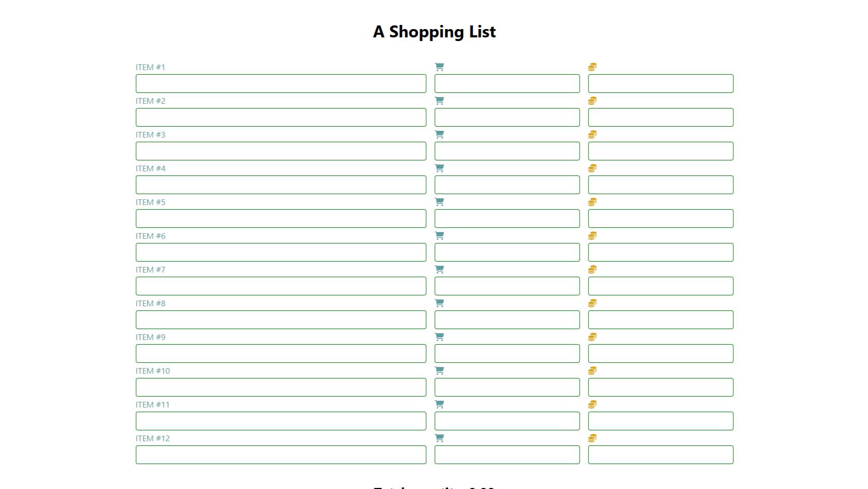Viewport: 868px width, 489px height.
Task: Click the quantity field for Item #5
Action: coord(507,219)
